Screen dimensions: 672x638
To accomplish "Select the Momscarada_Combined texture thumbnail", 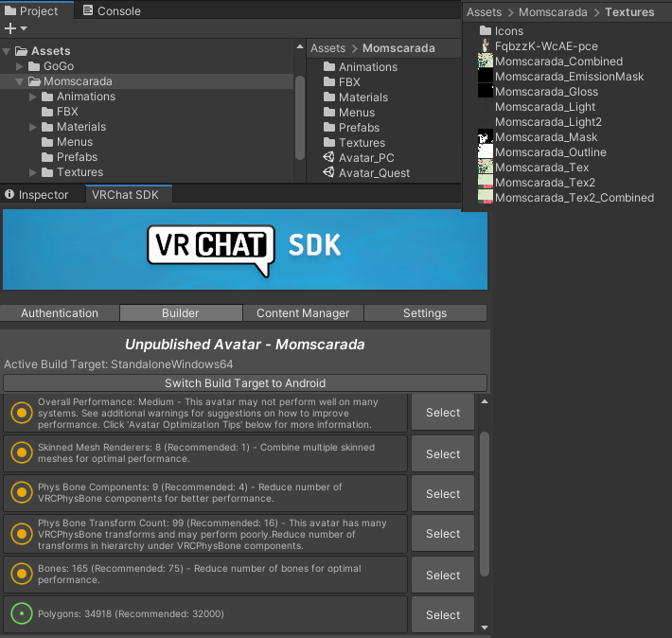I will coord(486,61).
